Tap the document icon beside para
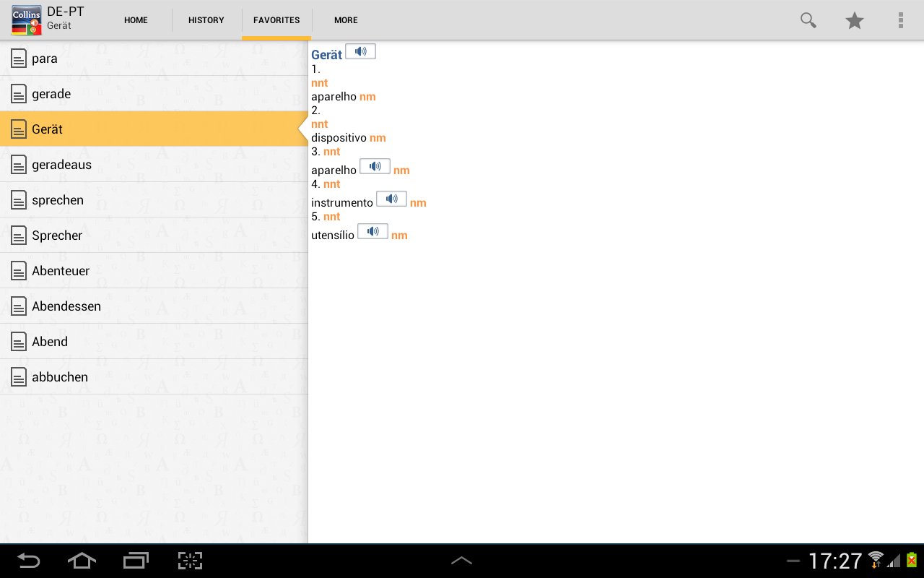Image resolution: width=924 pixels, height=578 pixels. [x=18, y=59]
